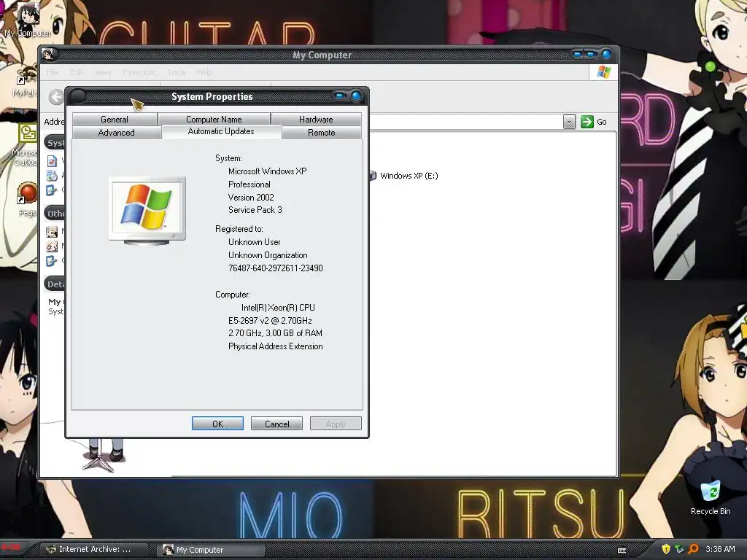The height and width of the screenshot is (560, 747).
Task: Click the second Other Places character icon
Action: (52, 246)
